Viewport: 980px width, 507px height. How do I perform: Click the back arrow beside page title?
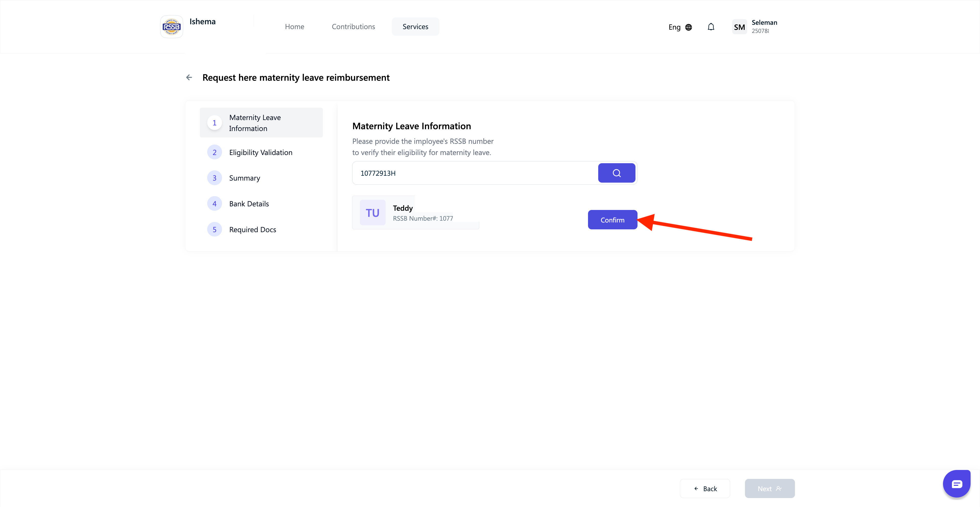(x=189, y=78)
